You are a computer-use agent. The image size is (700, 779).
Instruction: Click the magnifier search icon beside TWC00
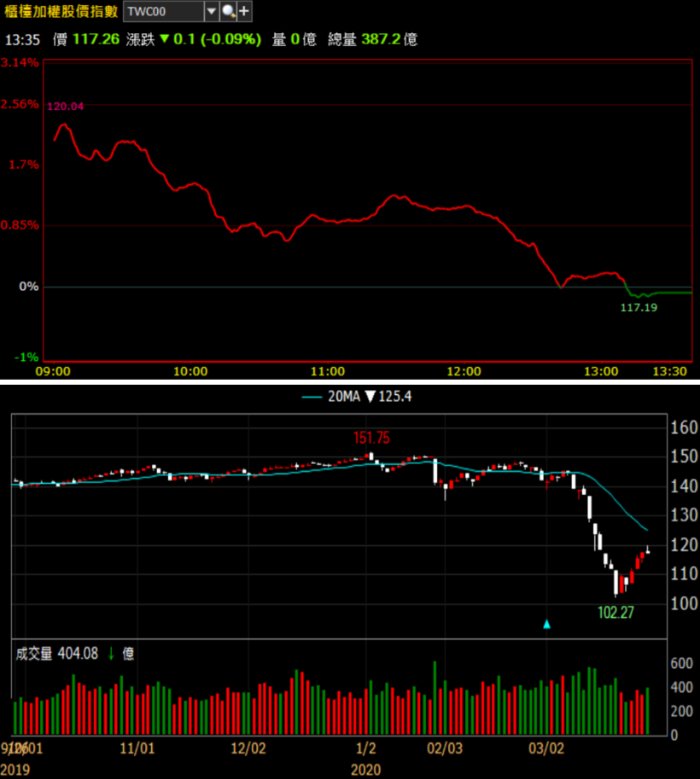(228, 11)
